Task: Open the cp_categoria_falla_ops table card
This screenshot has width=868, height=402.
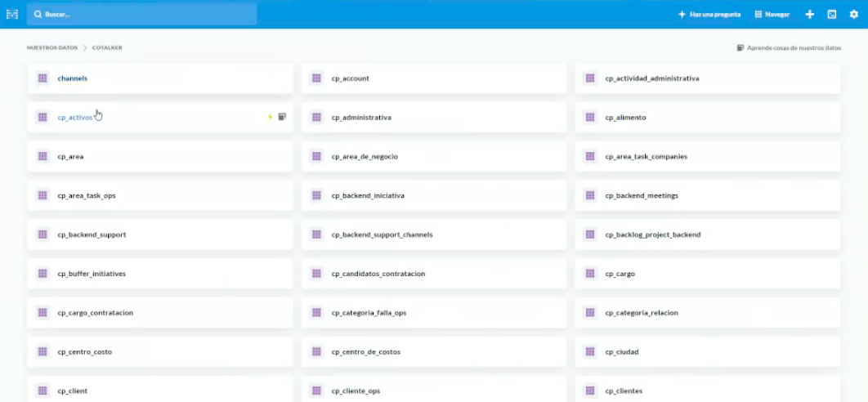Action: pyautogui.click(x=434, y=313)
